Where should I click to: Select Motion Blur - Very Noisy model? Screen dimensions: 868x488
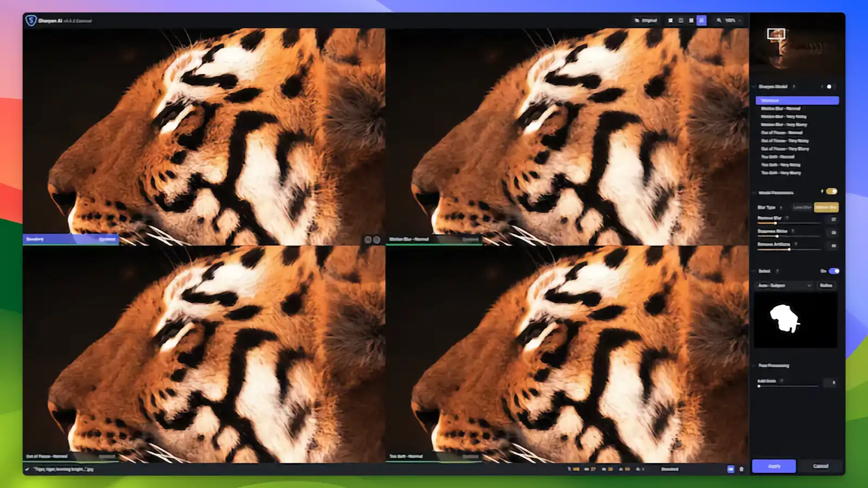click(783, 117)
